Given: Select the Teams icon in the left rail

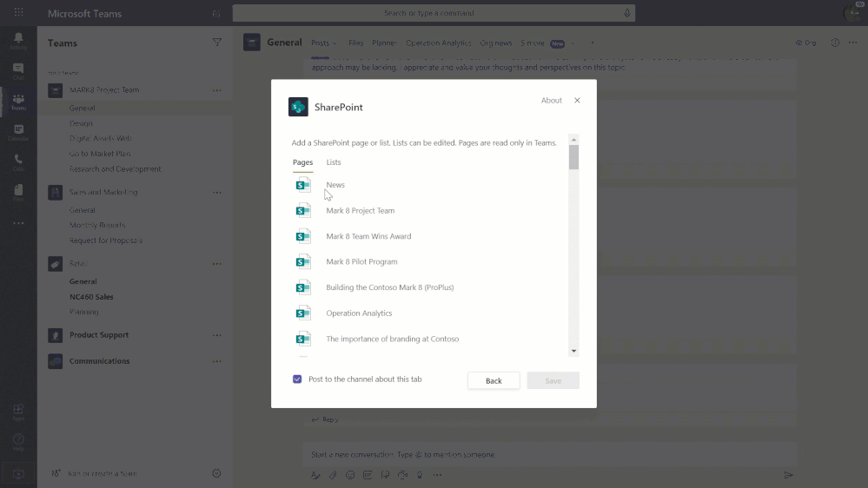Looking at the screenshot, I should point(18,102).
